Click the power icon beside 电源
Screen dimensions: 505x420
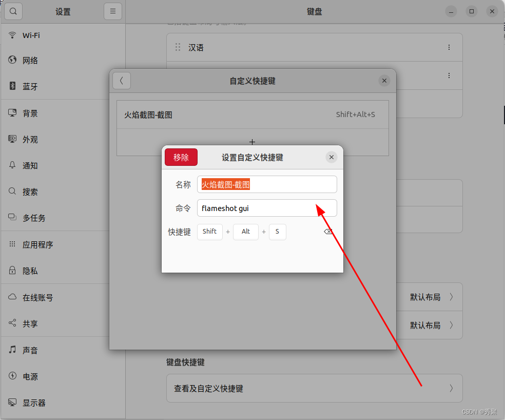(12, 375)
